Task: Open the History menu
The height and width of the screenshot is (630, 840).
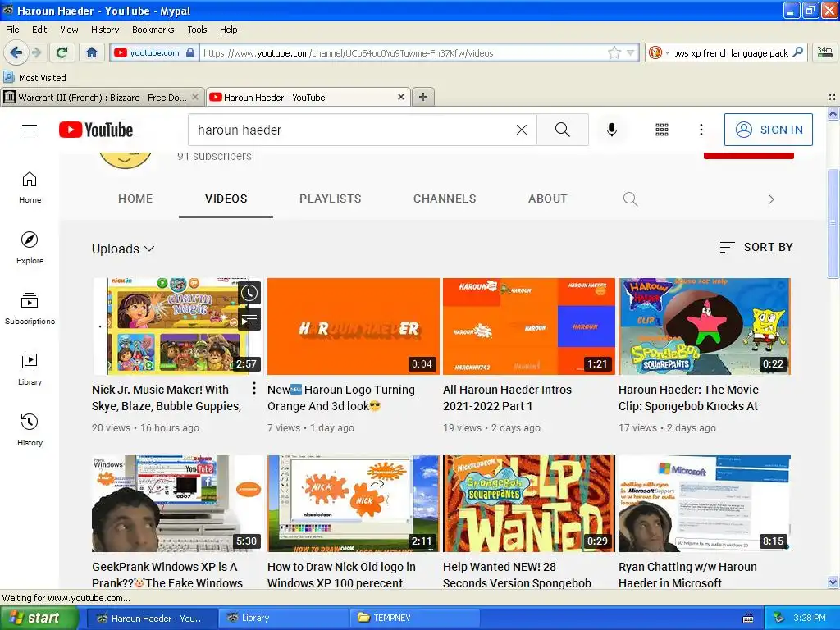Action: click(x=104, y=30)
